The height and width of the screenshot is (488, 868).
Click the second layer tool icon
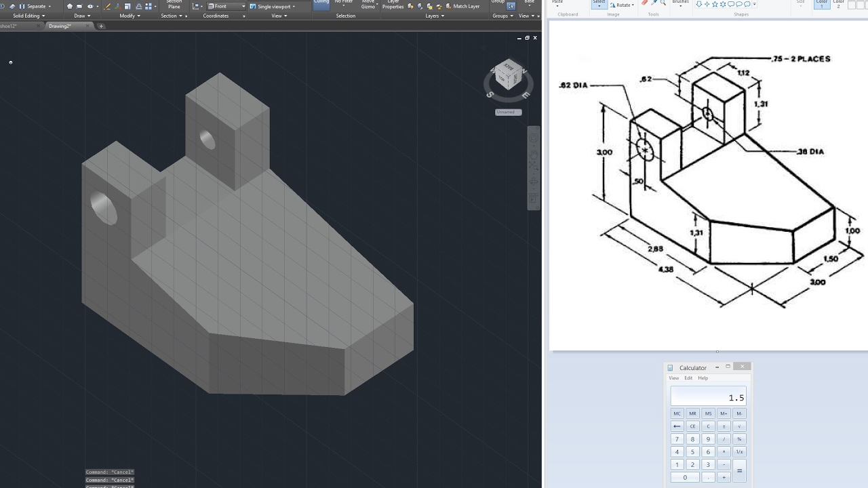[420, 6]
